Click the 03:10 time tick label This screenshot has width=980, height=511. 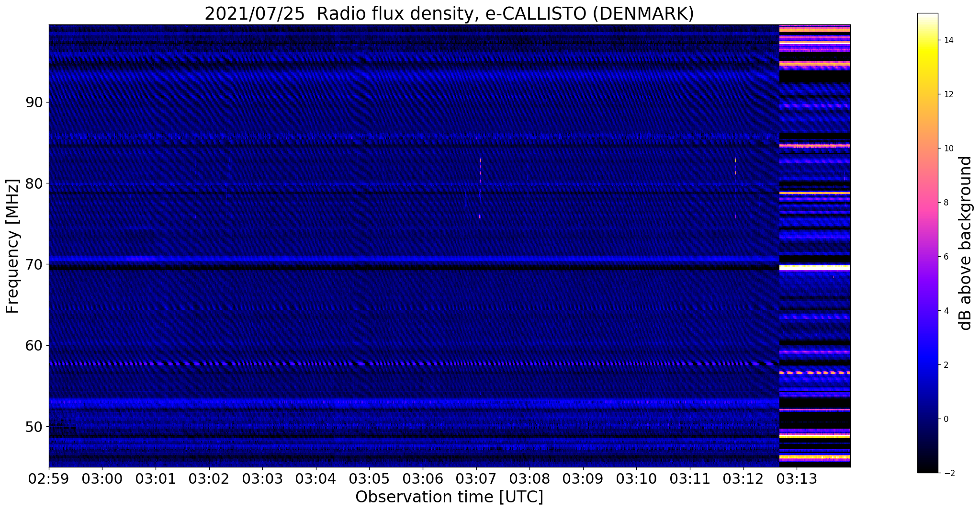[636, 478]
